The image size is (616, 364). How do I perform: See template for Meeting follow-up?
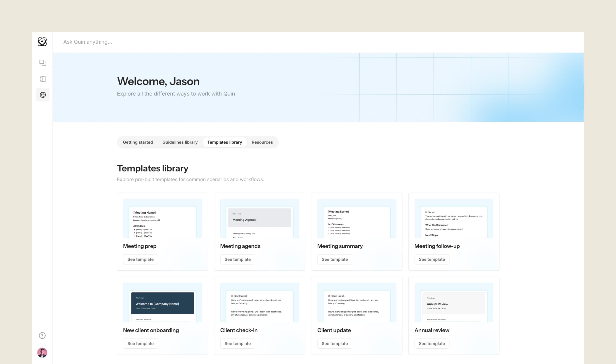point(432,259)
